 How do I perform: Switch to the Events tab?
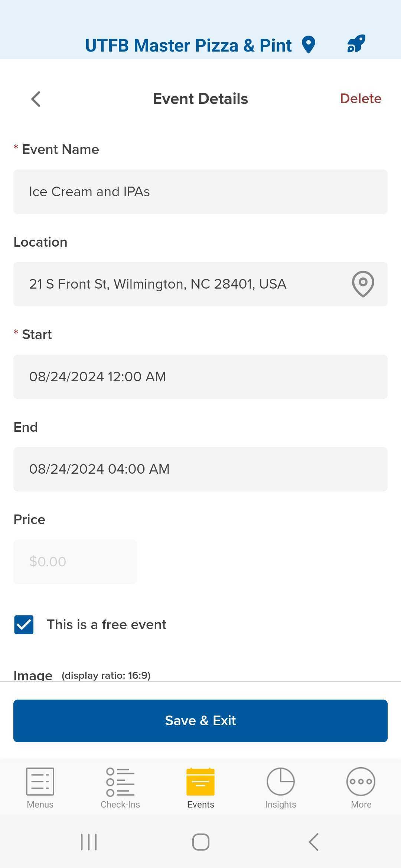click(x=200, y=788)
